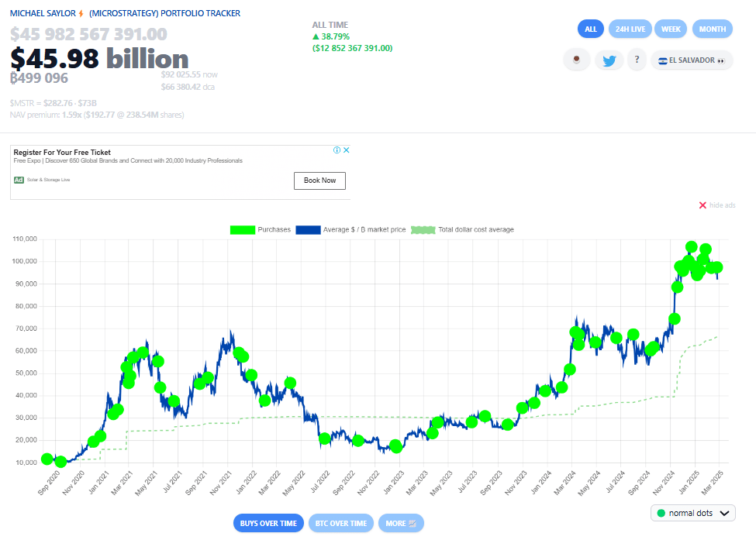Click the hide ads link

tap(722, 205)
